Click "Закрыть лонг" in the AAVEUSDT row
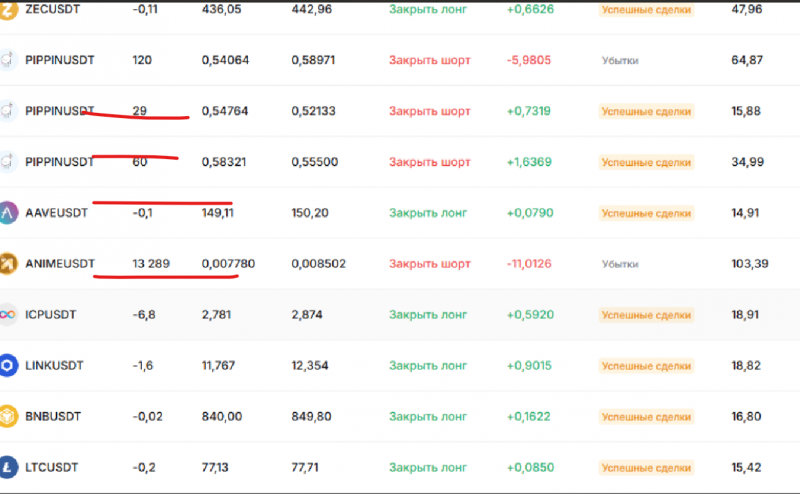Image resolution: width=800 pixels, height=494 pixels. pos(428,212)
